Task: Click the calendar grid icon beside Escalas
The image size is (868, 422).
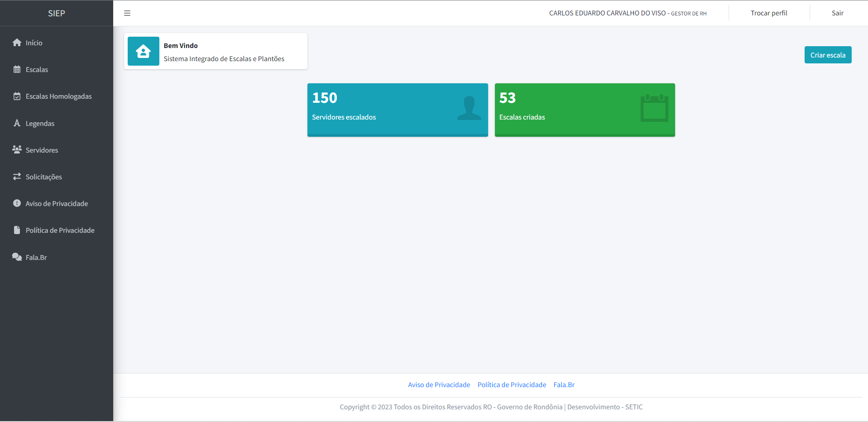Action: pyautogui.click(x=17, y=69)
